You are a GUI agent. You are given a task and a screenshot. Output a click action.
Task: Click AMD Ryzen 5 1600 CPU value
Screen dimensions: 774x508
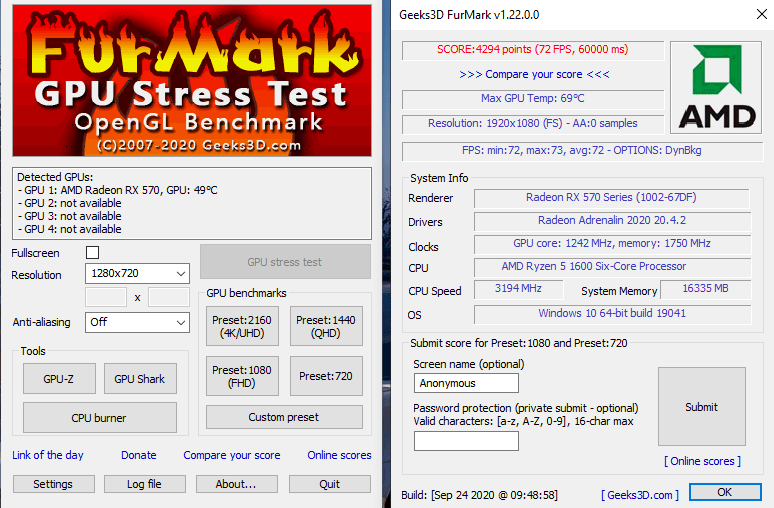(x=612, y=267)
